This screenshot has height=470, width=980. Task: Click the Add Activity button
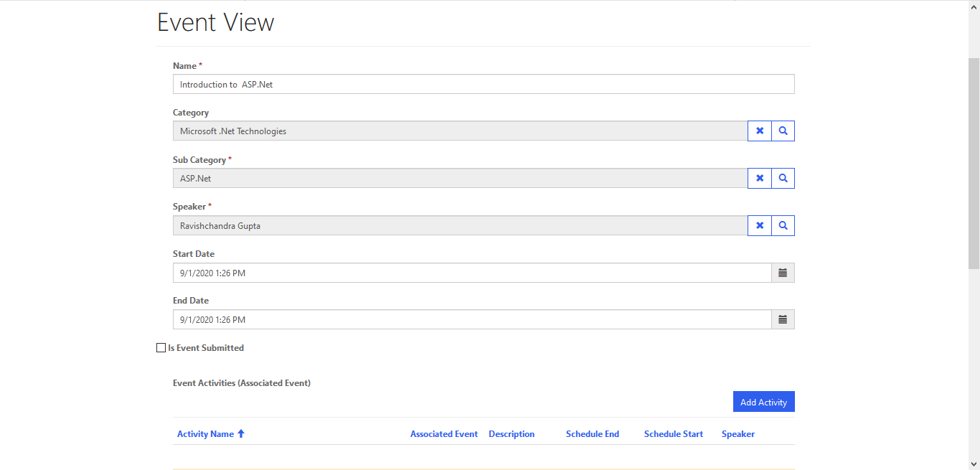[x=763, y=401]
